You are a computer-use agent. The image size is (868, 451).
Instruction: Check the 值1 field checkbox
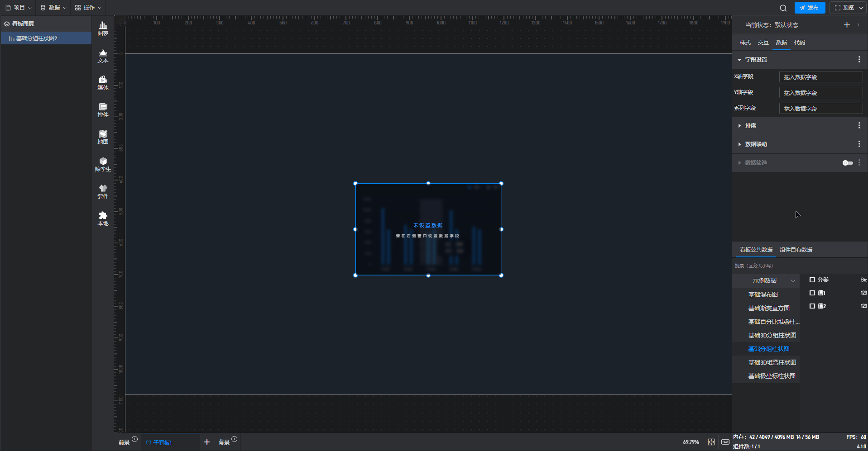pos(812,293)
